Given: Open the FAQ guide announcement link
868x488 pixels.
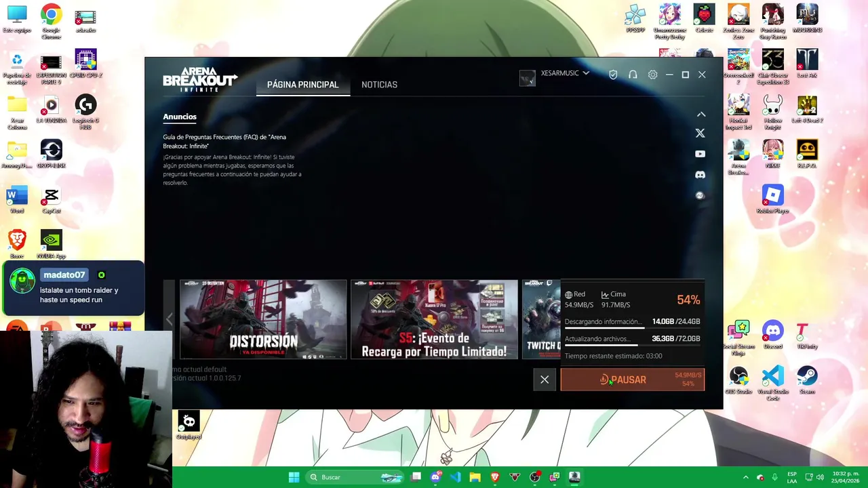Looking at the screenshot, I should pyautogui.click(x=224, y=141).
